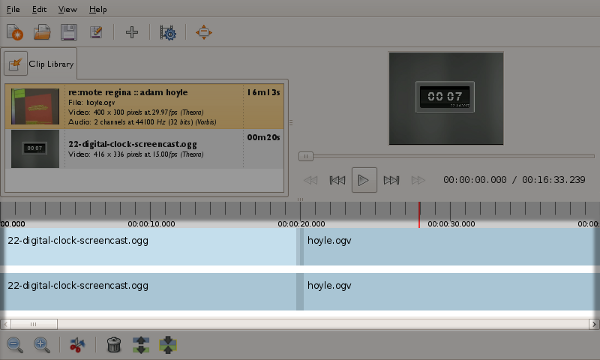This screenshot has height=360, width=600.
Task: Click the 00m20s duration text
Action: pyautogui.click(x=263, y=137)
